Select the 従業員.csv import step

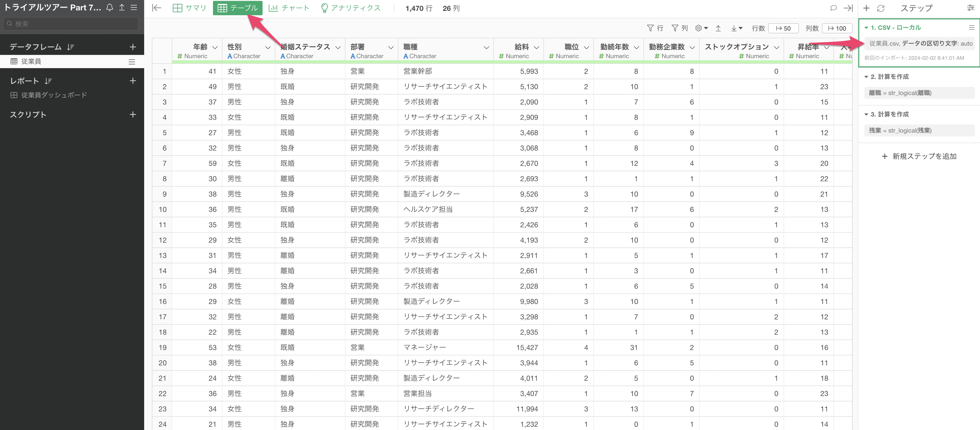919,43
